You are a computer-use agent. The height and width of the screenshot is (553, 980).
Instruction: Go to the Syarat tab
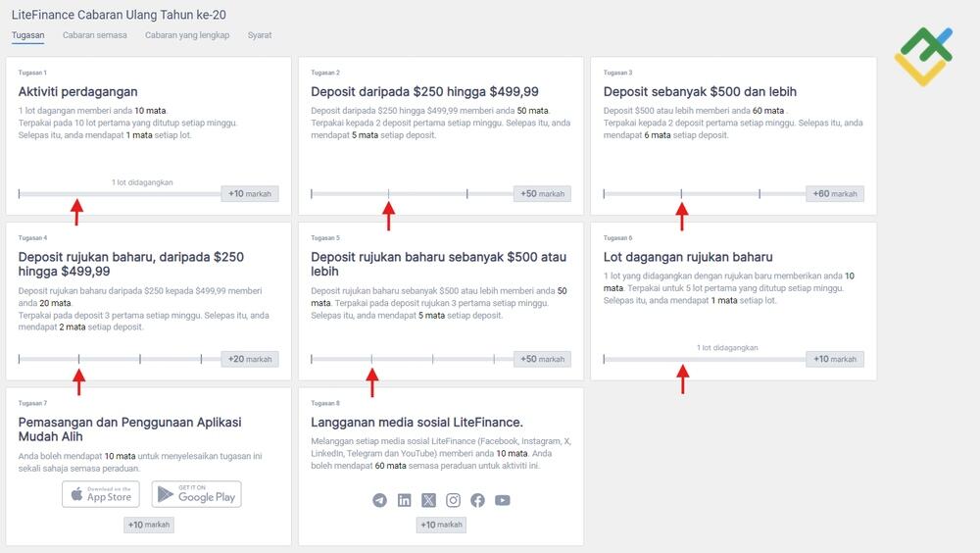coord(260,35)
